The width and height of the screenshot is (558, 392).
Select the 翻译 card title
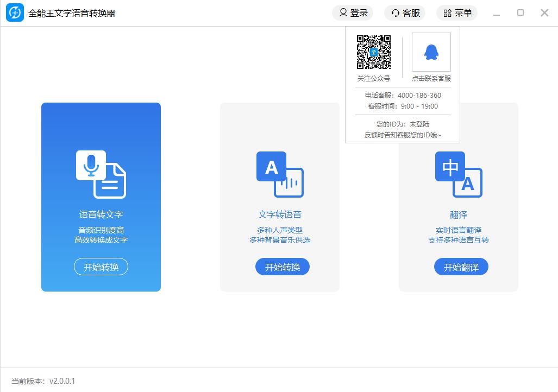[458, 214]
